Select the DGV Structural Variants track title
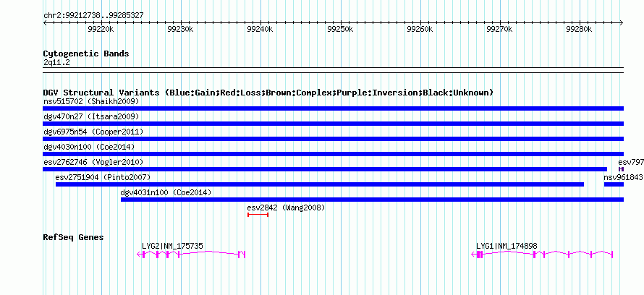 point(268,93)
